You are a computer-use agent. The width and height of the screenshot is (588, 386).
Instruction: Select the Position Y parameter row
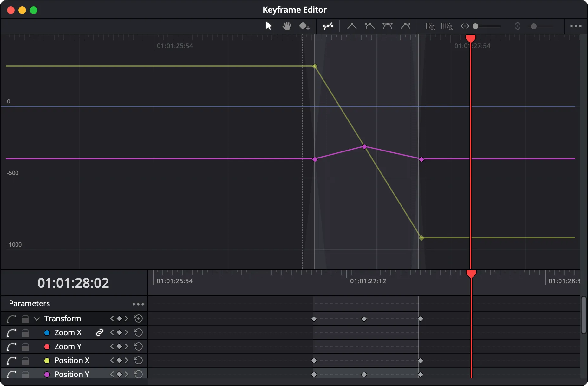[x=72, y=375]
